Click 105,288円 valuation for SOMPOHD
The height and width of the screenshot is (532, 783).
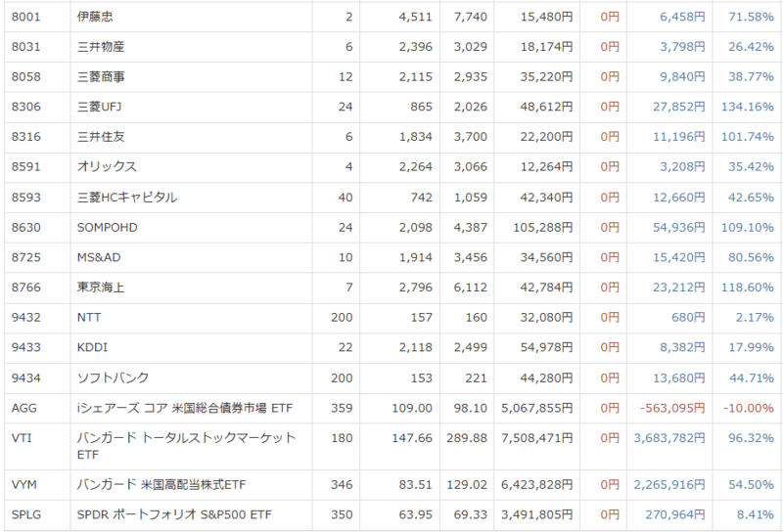coord(543,228)
